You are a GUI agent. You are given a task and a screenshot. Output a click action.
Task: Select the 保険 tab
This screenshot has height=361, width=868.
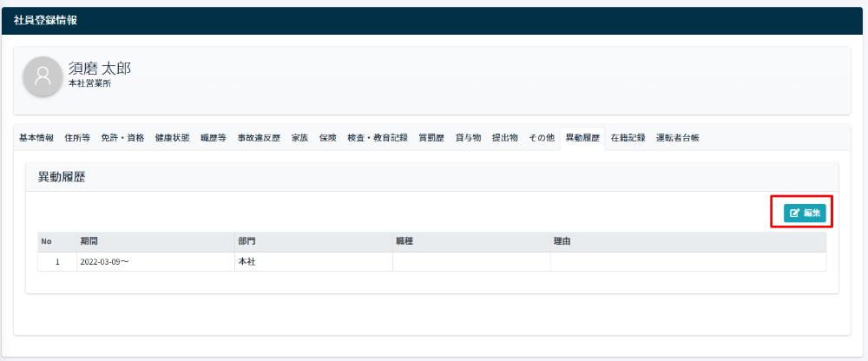pyautogui.click(x=327, y=138)
